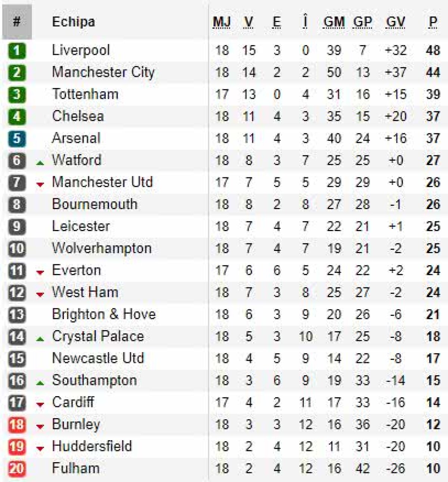Click Fulham's red rank 20 badge
This screenshot has width=448, height=482.
click(17, 469)
